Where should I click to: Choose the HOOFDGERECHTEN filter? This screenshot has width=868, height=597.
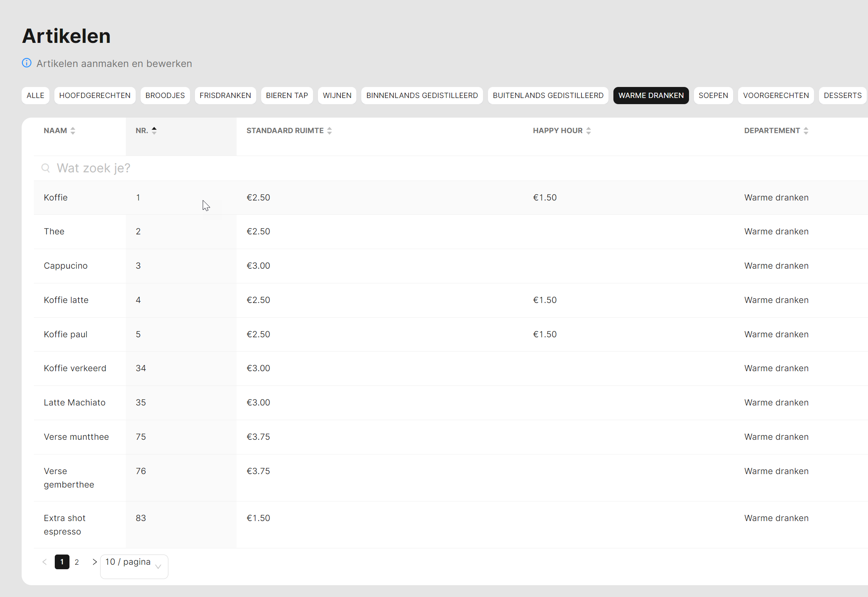(x=95, y=96)
